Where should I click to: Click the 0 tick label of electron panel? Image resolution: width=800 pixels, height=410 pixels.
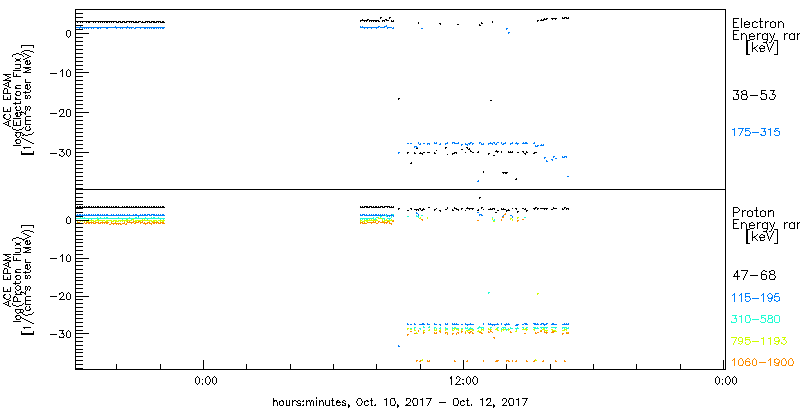[x=66, y=33]
